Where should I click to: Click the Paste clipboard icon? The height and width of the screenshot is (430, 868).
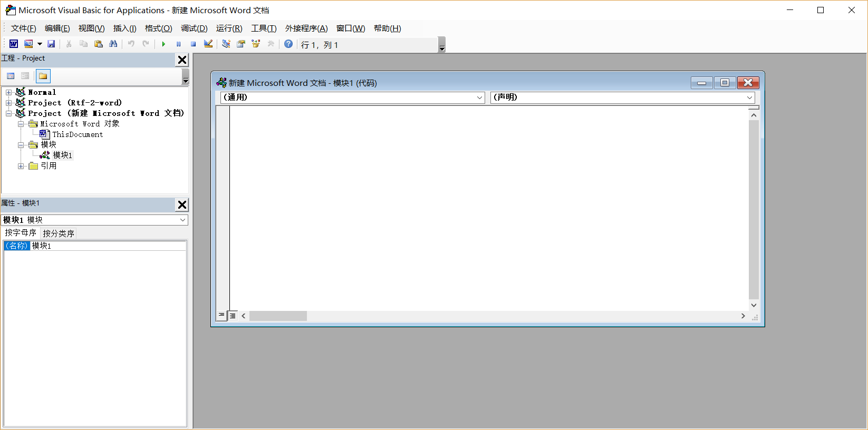[98, 44]
